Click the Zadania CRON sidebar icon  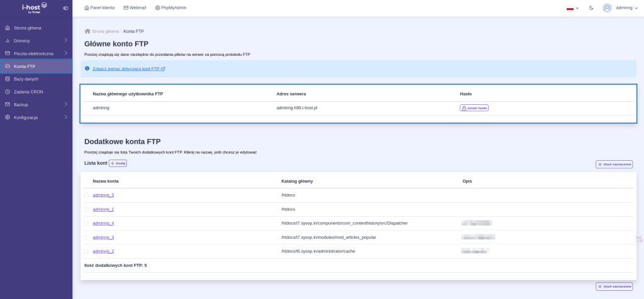pos(8,92)
